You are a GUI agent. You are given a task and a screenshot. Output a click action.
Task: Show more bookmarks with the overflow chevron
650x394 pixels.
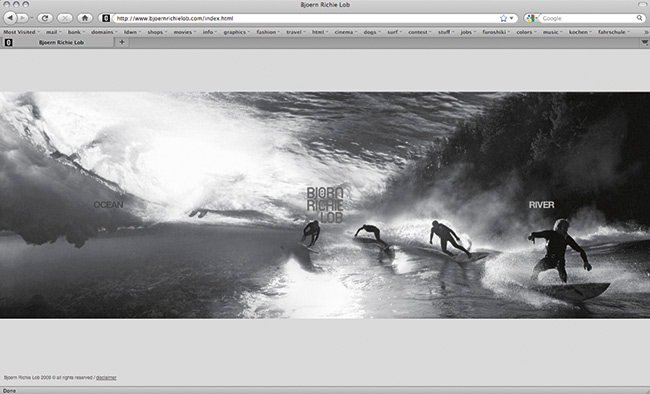point(646,32)
